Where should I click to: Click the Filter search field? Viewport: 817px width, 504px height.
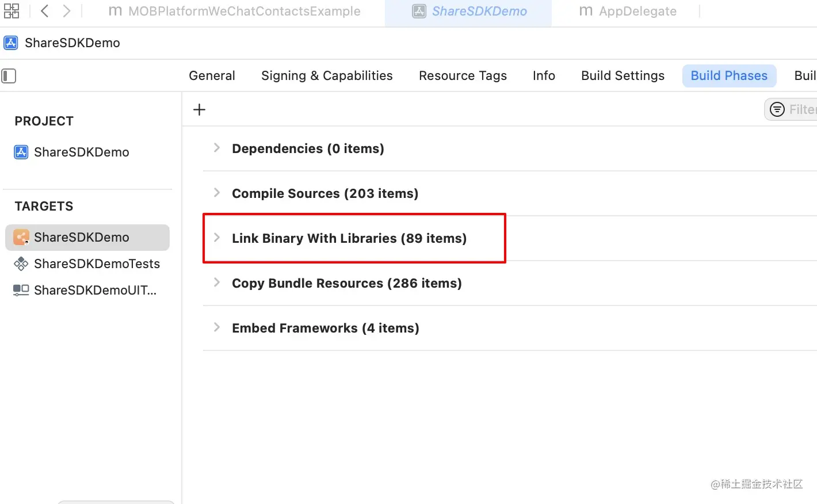coord(791,109)
